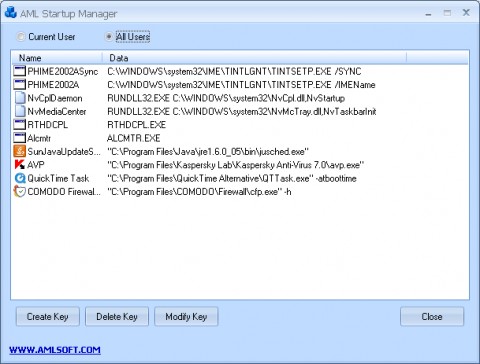The image size is (480, 364).
Task: Close the window with the X button
Action: tap(466, 13)
